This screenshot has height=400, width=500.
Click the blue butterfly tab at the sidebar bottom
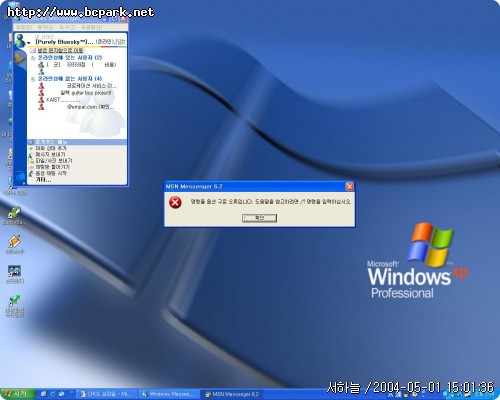[x=20, y=177]
